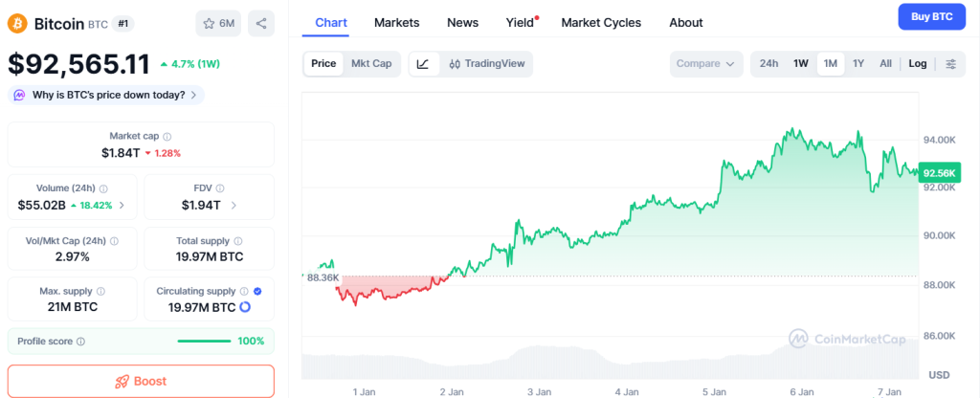Click the info icon beside Profile score
The width and height of the screenshot is (980, 398).
(80, 341)
